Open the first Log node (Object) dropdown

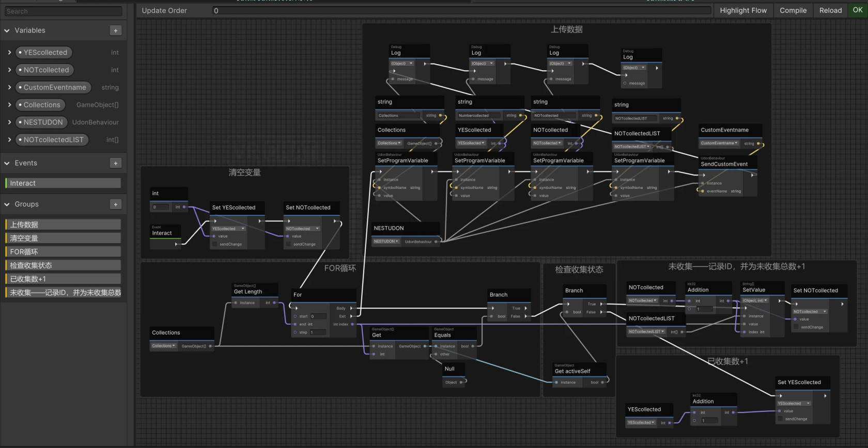pyautogui.click(x=402, y=63)
